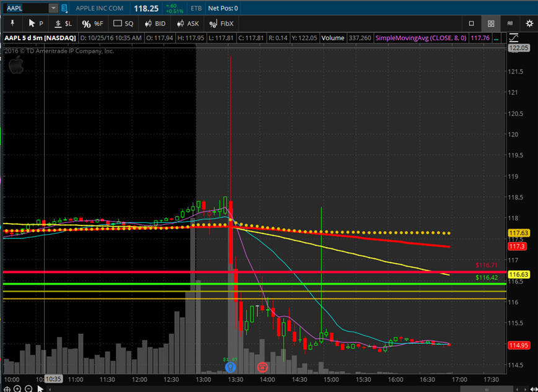Click the last price 118.25
Screen dimensions: 538x392
[x=146, y=8]
